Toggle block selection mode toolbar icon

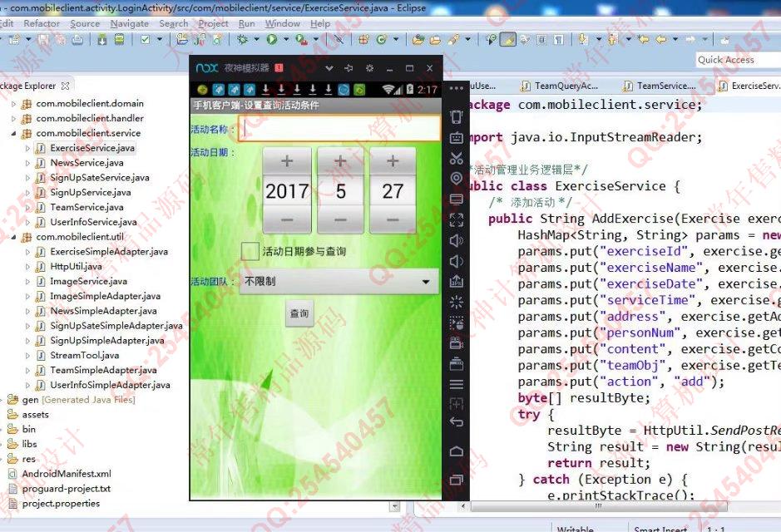541,39
